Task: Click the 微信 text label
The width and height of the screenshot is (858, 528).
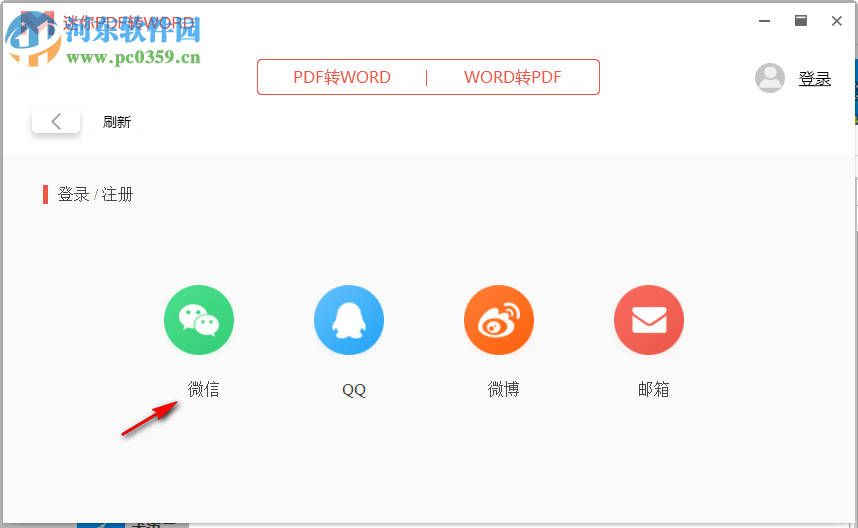Action: 204,390
